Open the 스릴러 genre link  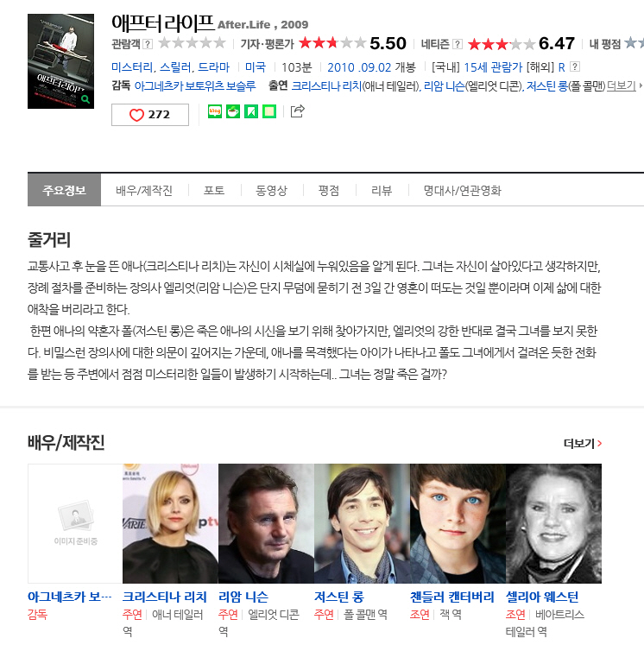coord(176,66)
